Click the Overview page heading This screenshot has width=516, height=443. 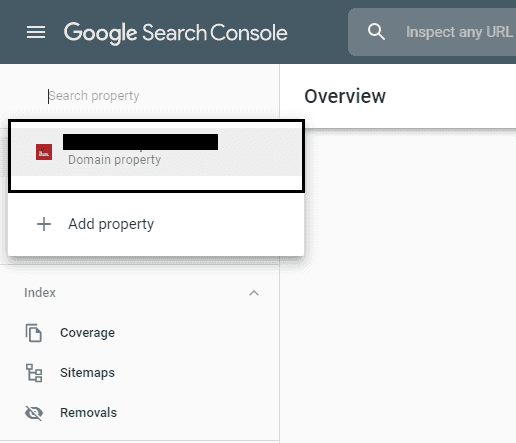(x=345, y=96)
